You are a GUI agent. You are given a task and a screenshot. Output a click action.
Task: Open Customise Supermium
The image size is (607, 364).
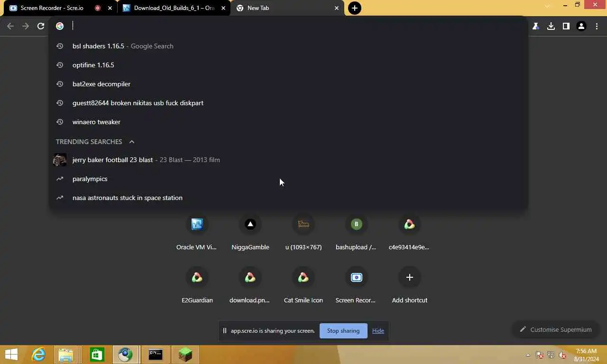click(x=555, y=329)
